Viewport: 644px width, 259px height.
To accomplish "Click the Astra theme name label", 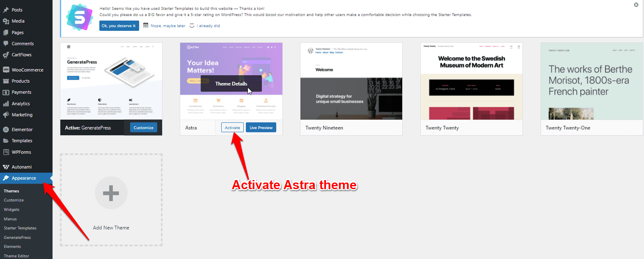I will click(191, 128).
